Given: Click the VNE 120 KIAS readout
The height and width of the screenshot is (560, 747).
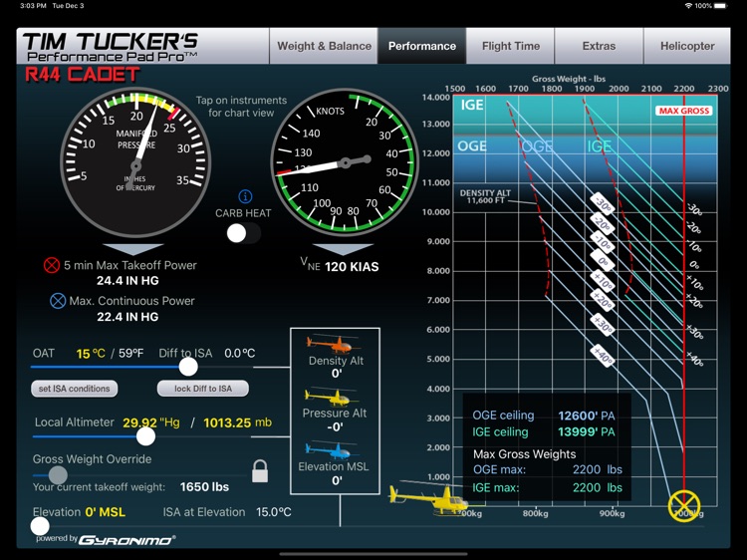Looking at the screenshot, I should (340, 266).
